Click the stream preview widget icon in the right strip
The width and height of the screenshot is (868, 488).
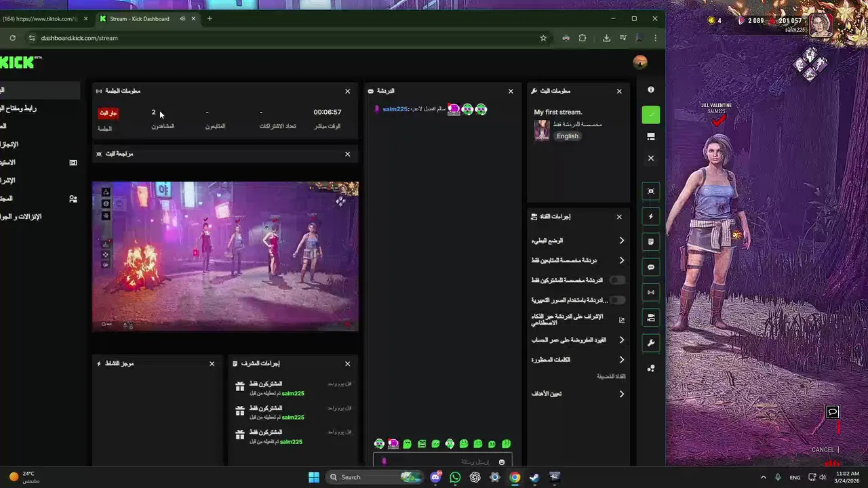tap(651, 191)
